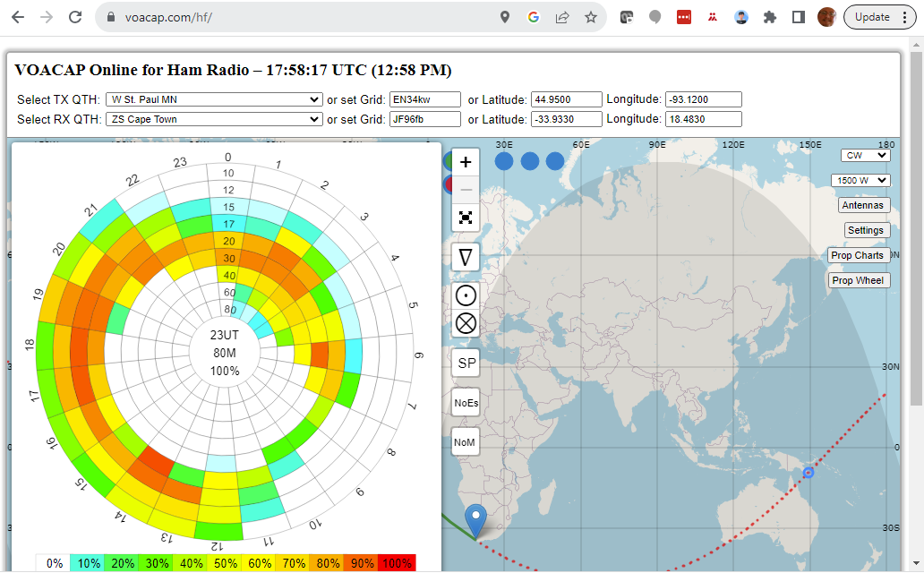The width and height of the screenshot is (924, 573).
Task: Click the first blue circle marker icon
Action: (503, 161)
